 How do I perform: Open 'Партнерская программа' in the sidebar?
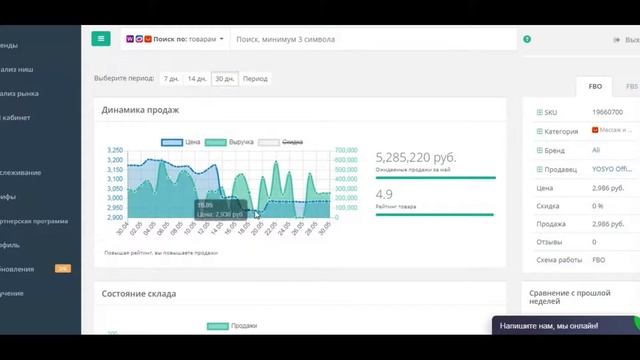(x=34, y=221)
